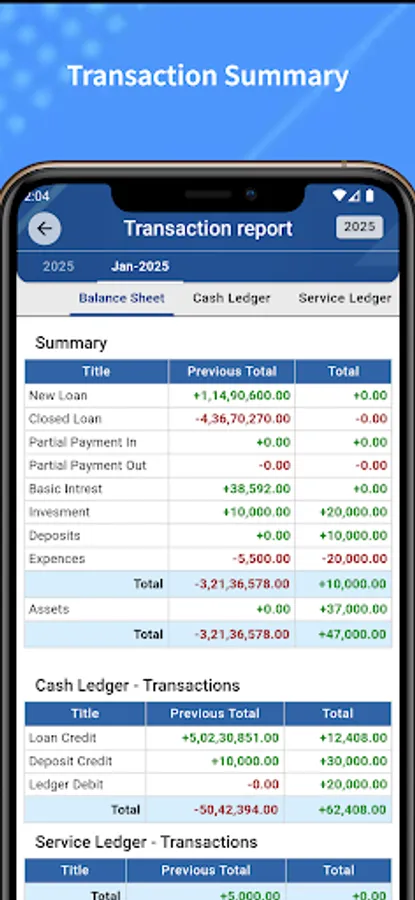Click the -5,500.00 Expences previous total
The image size is (415, 900).
(261, 558)
